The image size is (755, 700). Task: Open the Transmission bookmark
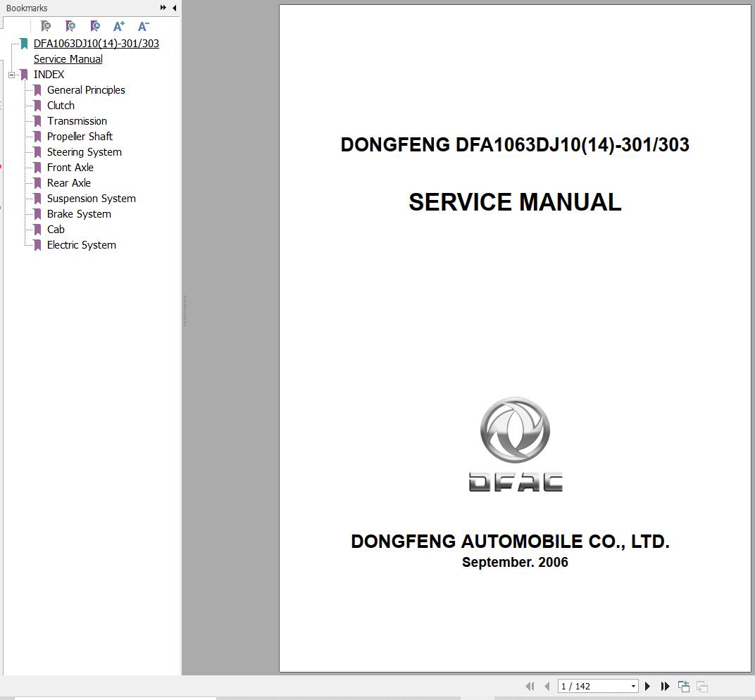point(77,121)
